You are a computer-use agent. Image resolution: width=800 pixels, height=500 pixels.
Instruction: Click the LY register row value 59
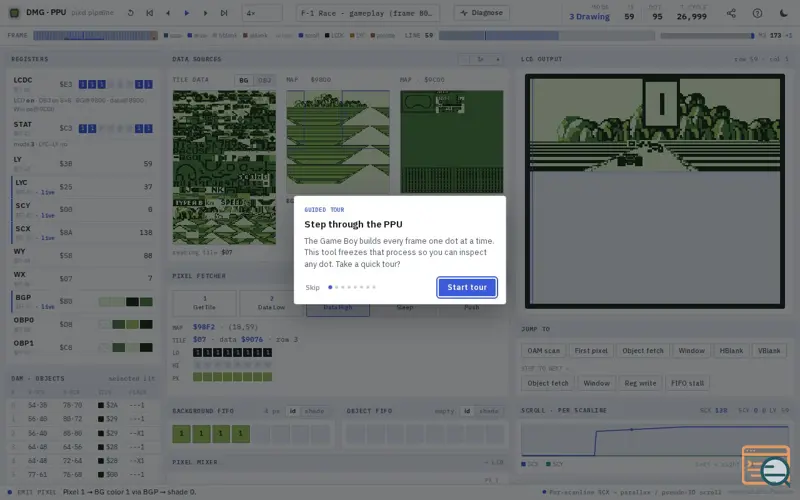click(x=147, y=164)
